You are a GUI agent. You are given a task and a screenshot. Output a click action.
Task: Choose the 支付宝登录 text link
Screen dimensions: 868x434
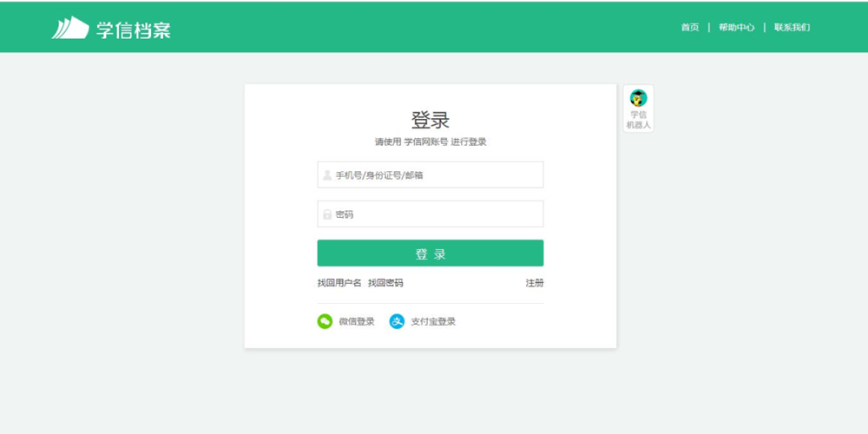pos(433,321)
